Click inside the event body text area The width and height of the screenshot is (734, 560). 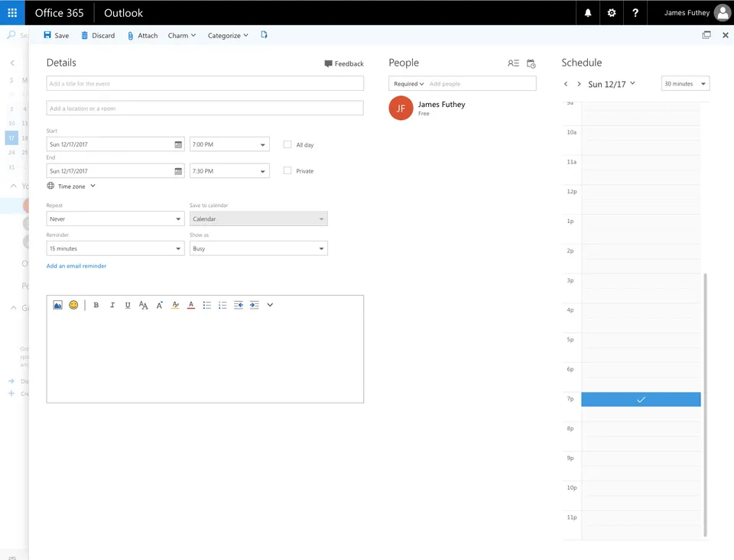pyautogui.click(x=205, y=358)
